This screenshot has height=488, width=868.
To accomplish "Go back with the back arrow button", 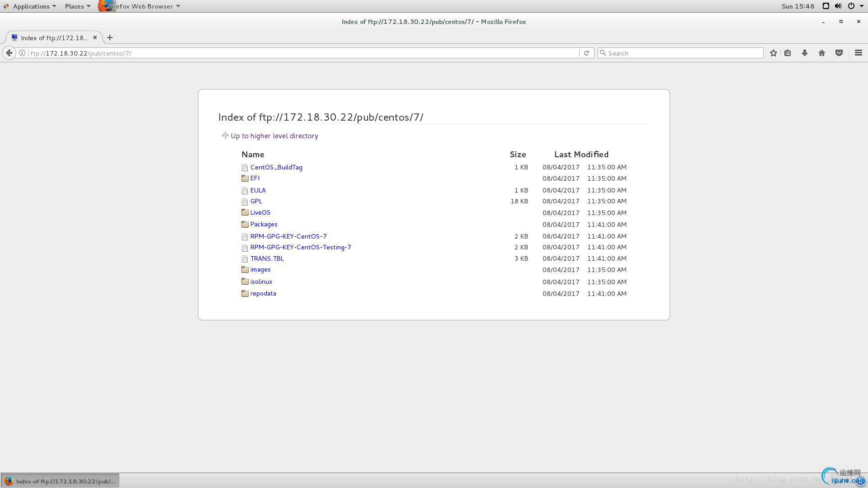I will coord(9,53).
